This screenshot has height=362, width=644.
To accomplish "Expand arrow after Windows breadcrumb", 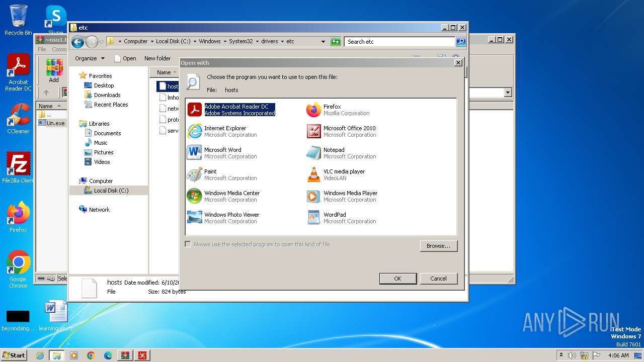I will pos(225,42).
